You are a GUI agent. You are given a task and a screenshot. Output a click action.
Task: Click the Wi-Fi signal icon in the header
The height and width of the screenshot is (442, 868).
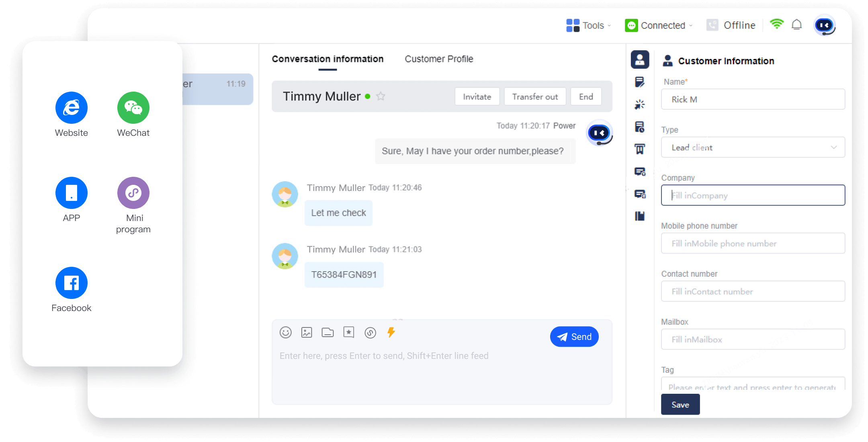coord(777,25)
